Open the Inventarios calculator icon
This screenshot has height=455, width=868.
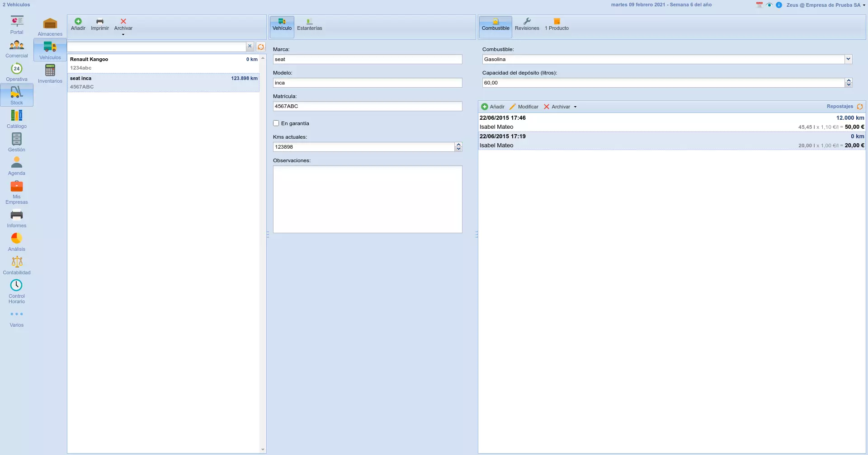pos(50,71)
